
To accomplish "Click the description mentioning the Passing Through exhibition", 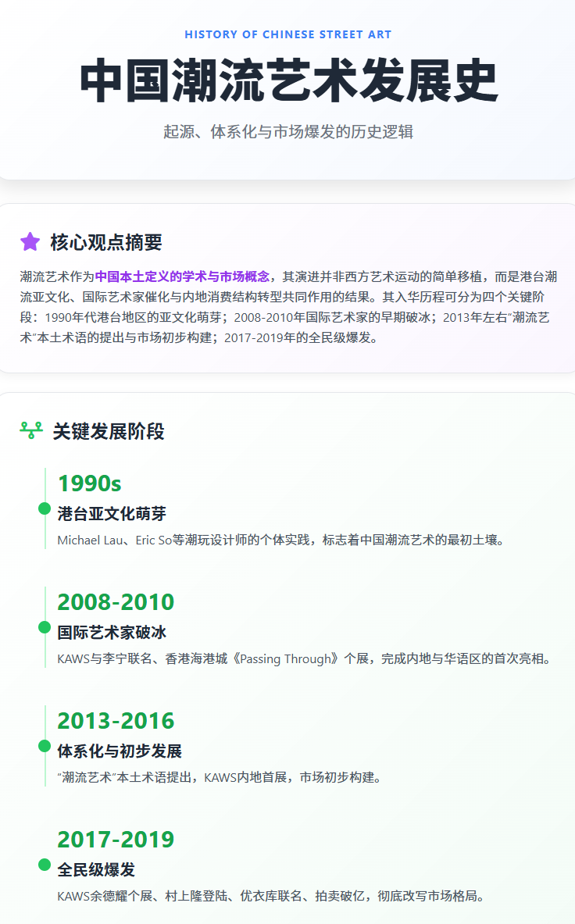I will (304, 658).
